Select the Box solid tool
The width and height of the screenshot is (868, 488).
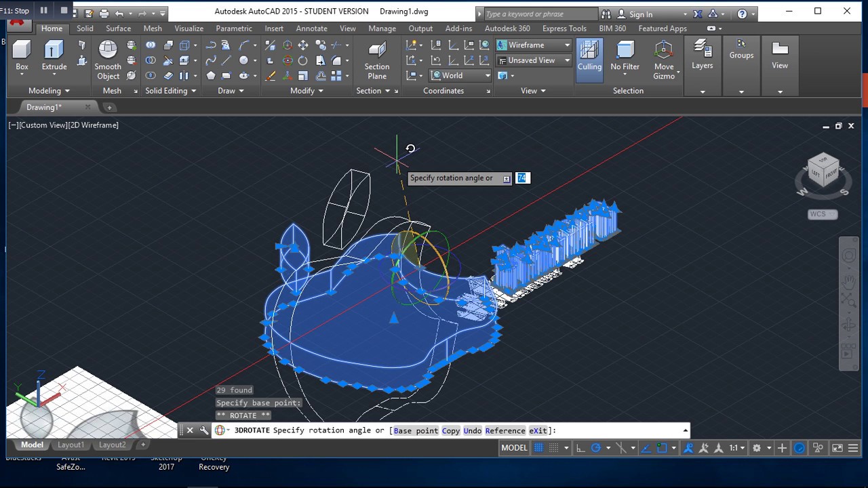[x=22, y=56]
